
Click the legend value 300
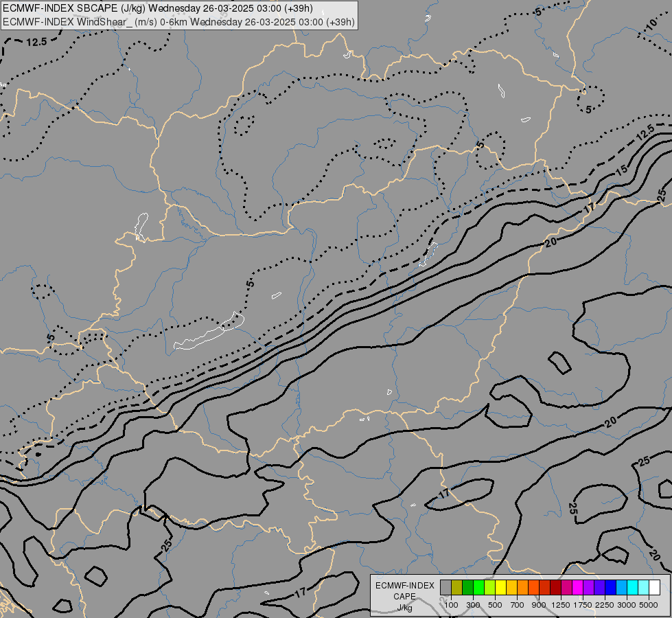click(473, 605)
